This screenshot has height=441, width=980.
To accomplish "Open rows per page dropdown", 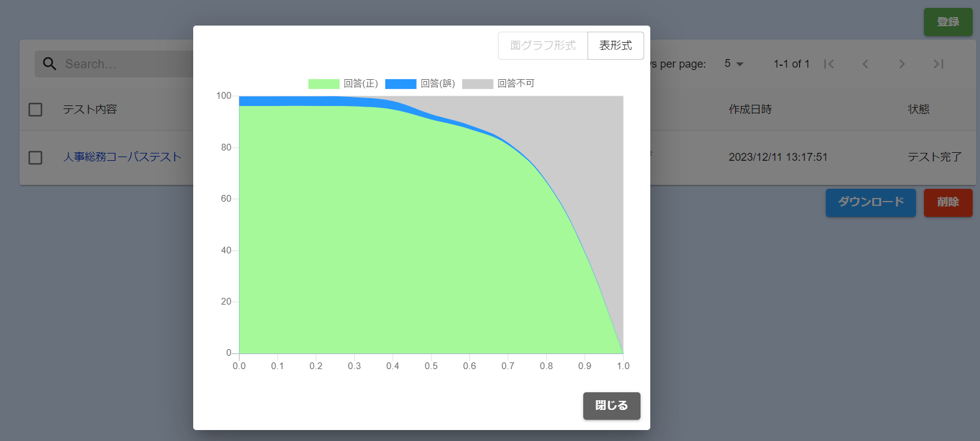I will tap(734, 64).
